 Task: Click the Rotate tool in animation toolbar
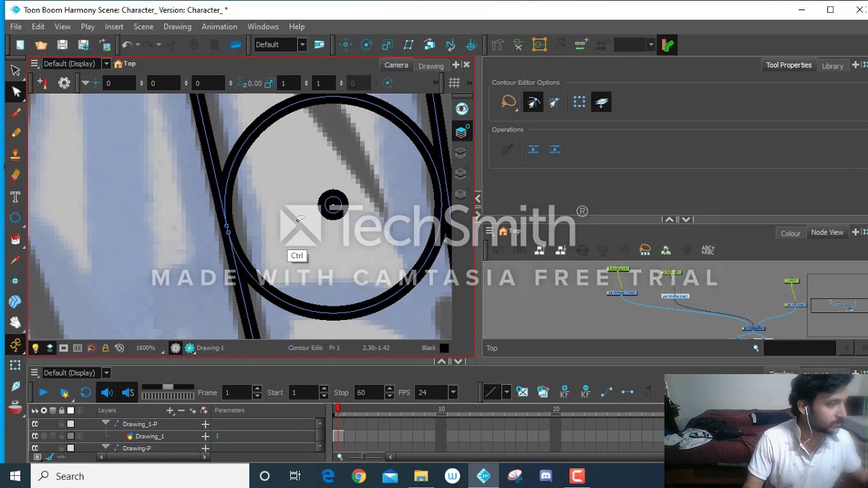click(x=366, y=45)
